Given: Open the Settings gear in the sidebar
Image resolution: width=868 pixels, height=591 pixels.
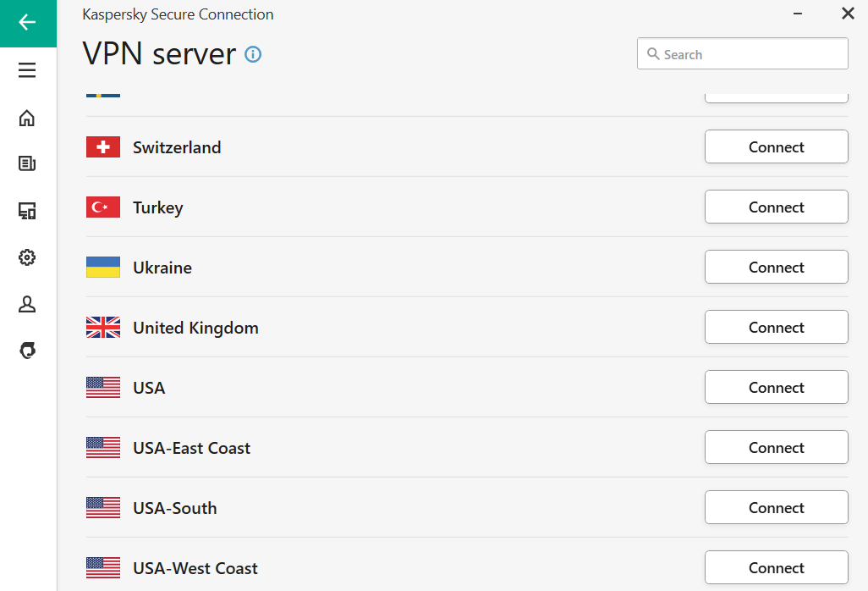Looking at the screenshot, I should (x=27, y=257).
